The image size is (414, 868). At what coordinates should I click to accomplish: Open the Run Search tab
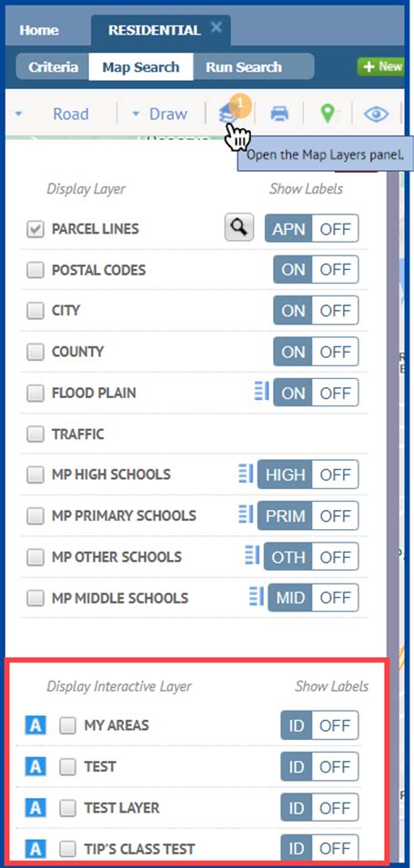pos(244,67)
